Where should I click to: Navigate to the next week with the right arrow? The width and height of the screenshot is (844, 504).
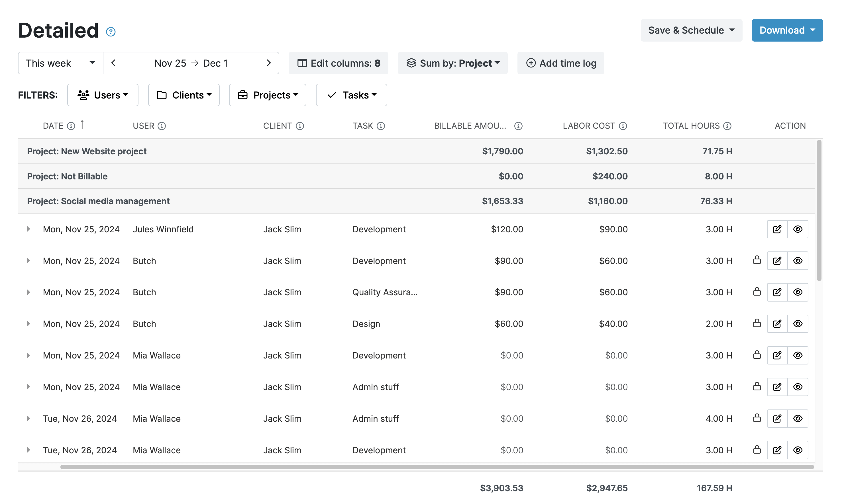point(269,63)
